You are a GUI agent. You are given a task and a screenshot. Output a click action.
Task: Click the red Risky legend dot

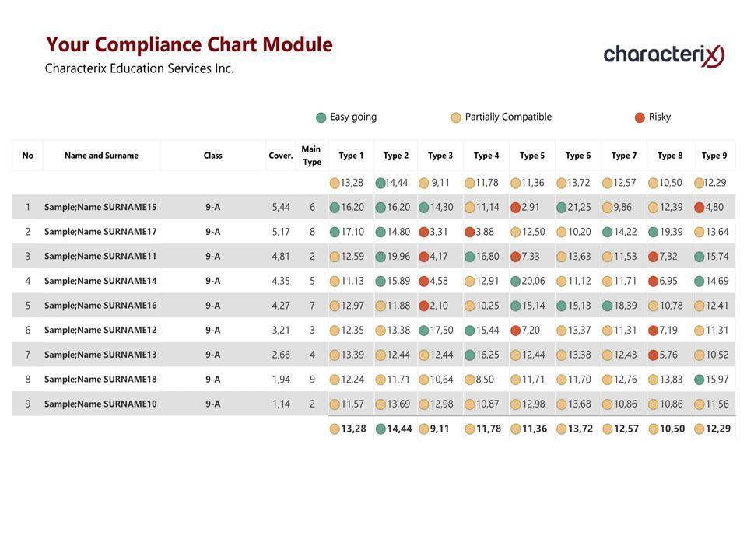pos(640,117)
